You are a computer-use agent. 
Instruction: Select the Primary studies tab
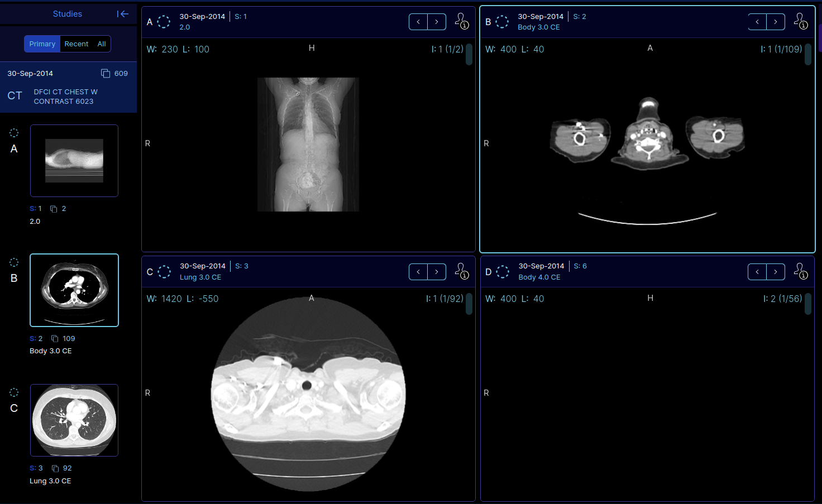click(x=42, y=44)
